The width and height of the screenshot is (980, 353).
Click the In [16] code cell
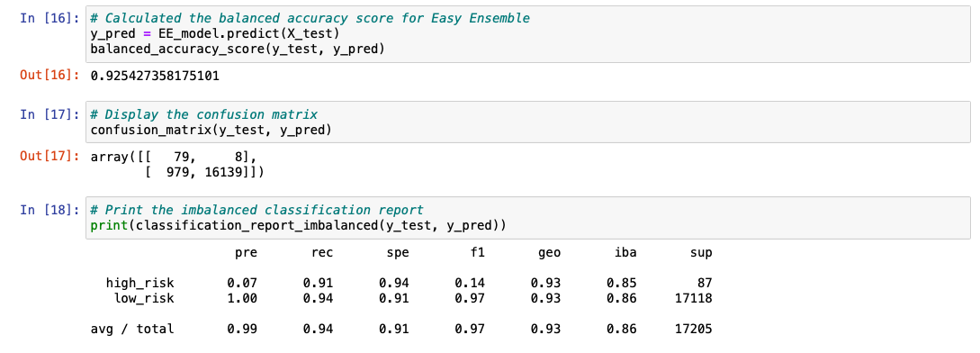[x=528, y=34]
